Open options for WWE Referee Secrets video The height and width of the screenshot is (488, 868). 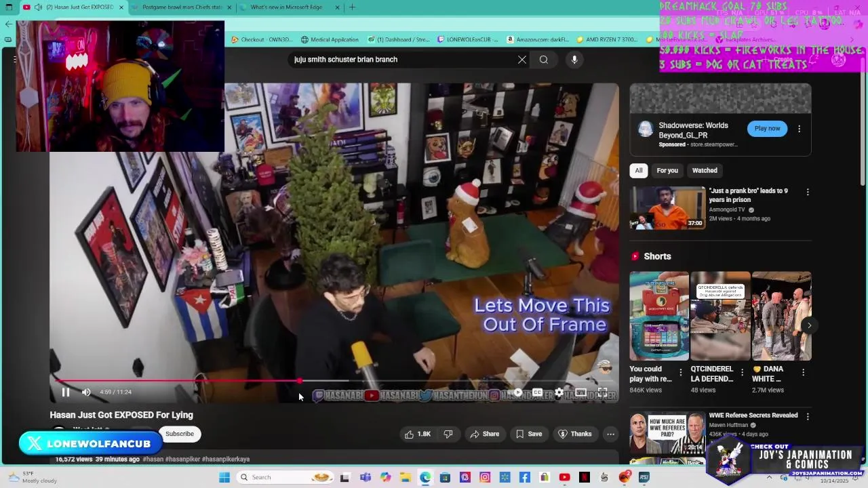807,417
